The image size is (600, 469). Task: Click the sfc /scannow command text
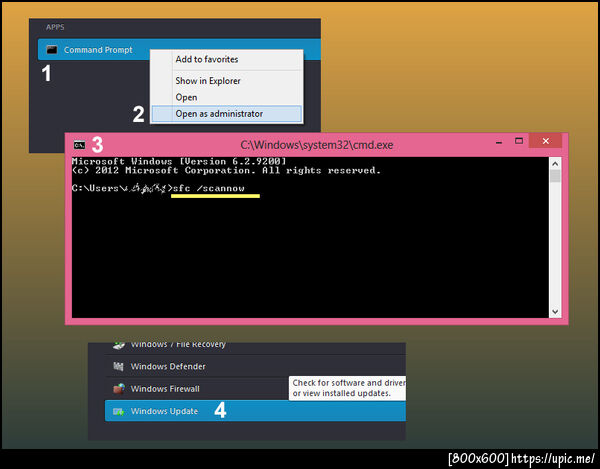209,188
